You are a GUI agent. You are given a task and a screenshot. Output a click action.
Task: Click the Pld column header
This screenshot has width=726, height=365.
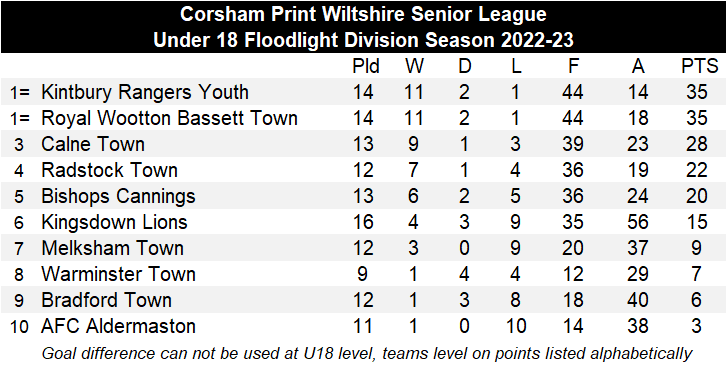click(366, 67)
